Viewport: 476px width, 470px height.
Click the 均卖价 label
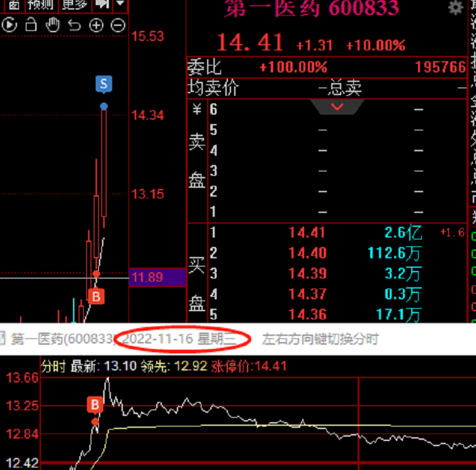[x=213, y=88]
